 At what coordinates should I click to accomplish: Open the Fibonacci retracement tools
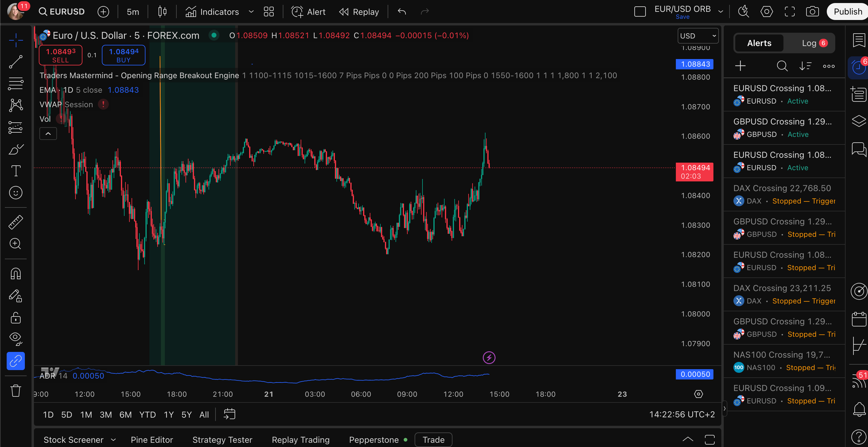pyautogui.click(x=15, y=84)
